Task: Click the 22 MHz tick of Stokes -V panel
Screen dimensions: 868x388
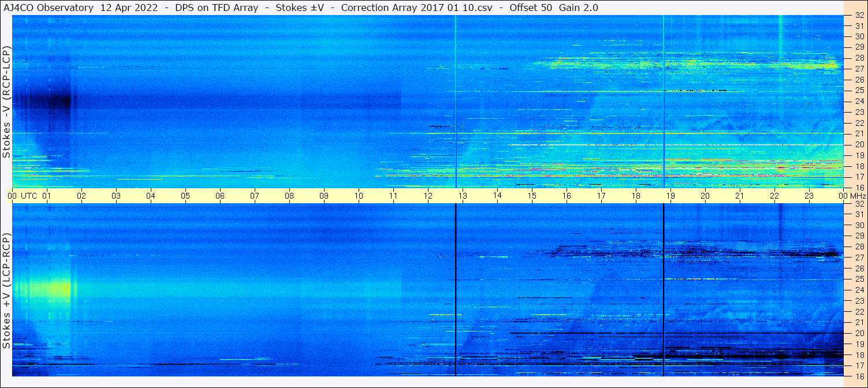Action: pyautogui.click(x=859, y=123)
